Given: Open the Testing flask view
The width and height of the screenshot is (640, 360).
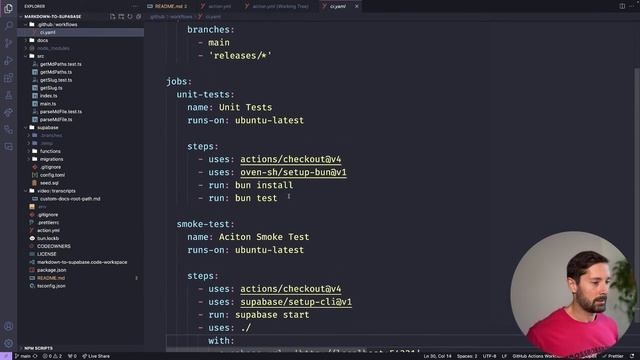Looking at the screenshot, I should click(x=8, y=95).
